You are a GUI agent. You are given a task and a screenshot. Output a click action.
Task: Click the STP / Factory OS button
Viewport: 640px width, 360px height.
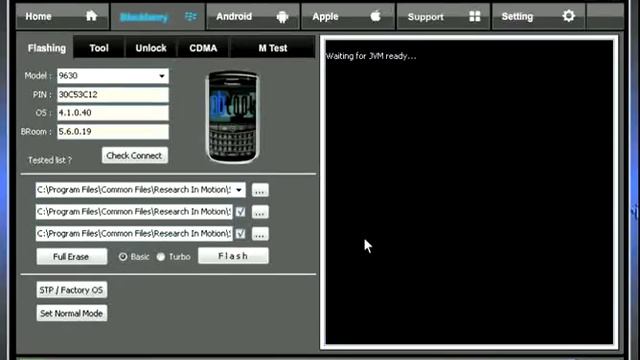71,290
